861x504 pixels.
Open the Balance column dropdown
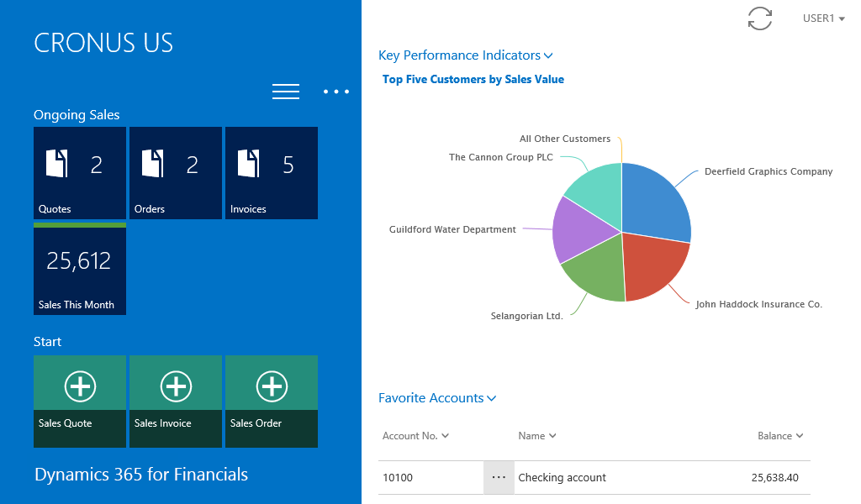pyautogui.click(x=780, y=436)
